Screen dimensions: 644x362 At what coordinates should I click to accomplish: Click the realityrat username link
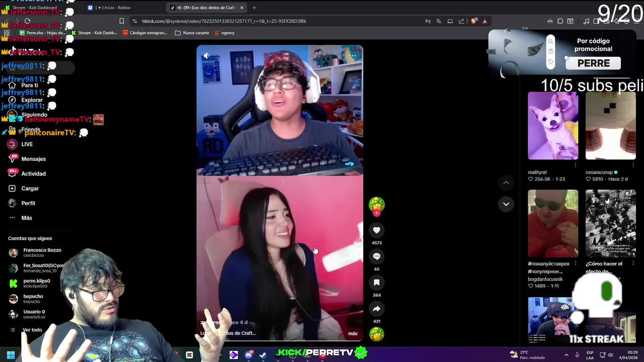pos(537,172)
